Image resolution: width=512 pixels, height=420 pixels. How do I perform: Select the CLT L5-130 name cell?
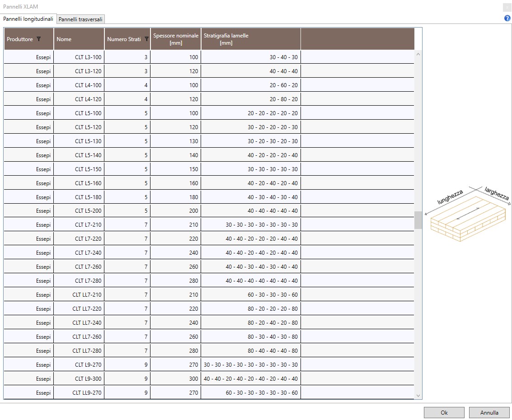(79, 141)
